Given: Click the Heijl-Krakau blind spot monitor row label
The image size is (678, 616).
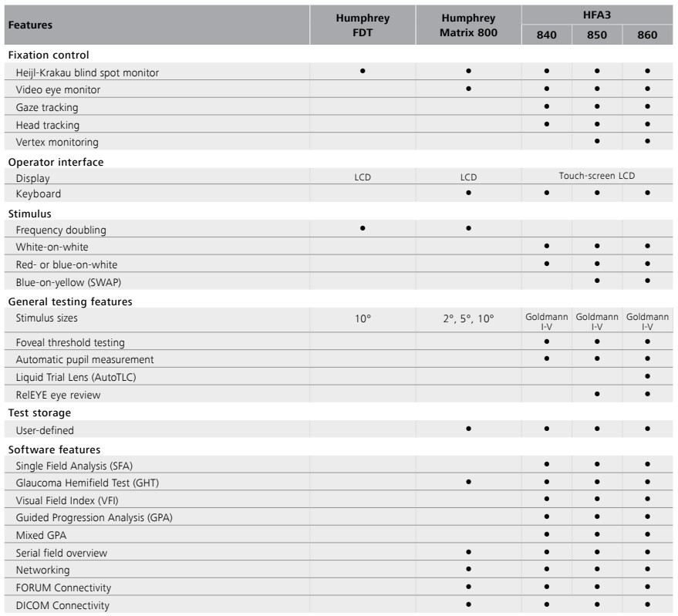Looking at the screenshot, I should 87,72.
